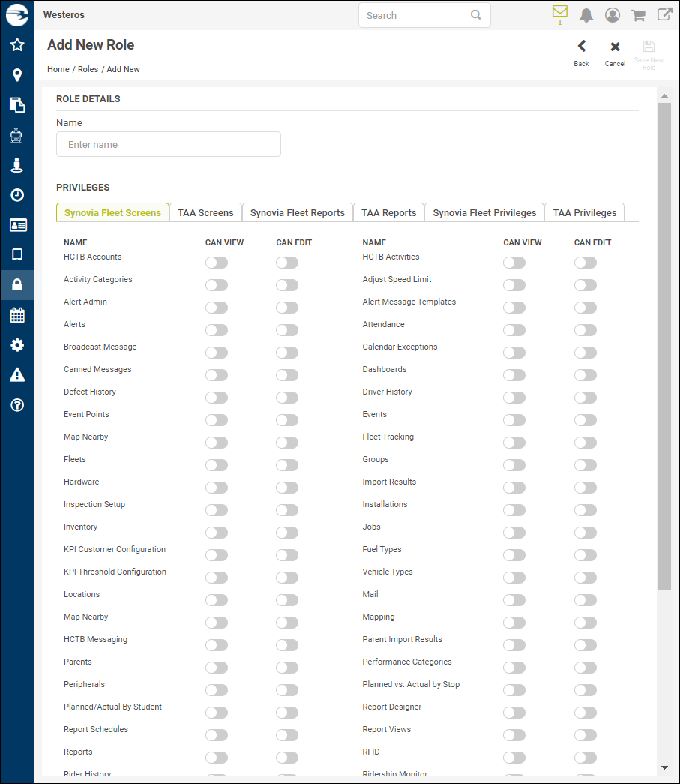The height and width of the screenshot is (784, 680).
Task: Enable Can View for Locations
Action: [x=217, y=600]
